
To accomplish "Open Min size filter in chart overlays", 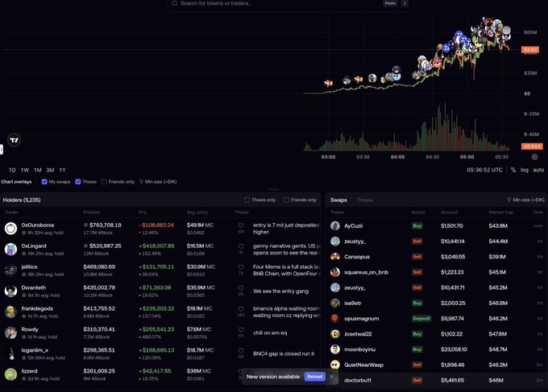I will (x=158, y=182).
